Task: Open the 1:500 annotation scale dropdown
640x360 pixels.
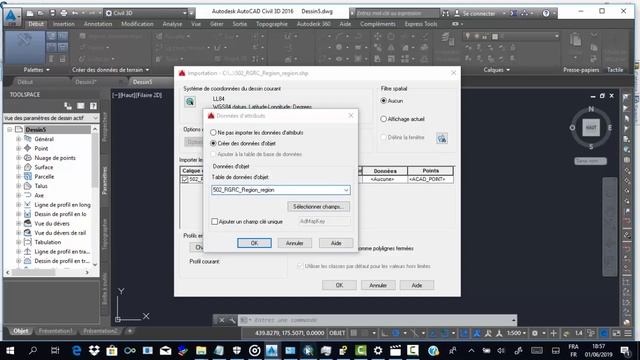Action: (516, 333)
